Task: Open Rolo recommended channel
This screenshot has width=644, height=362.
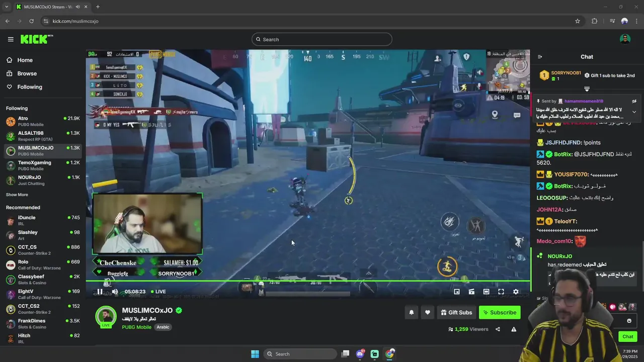Action: [43, 264]
